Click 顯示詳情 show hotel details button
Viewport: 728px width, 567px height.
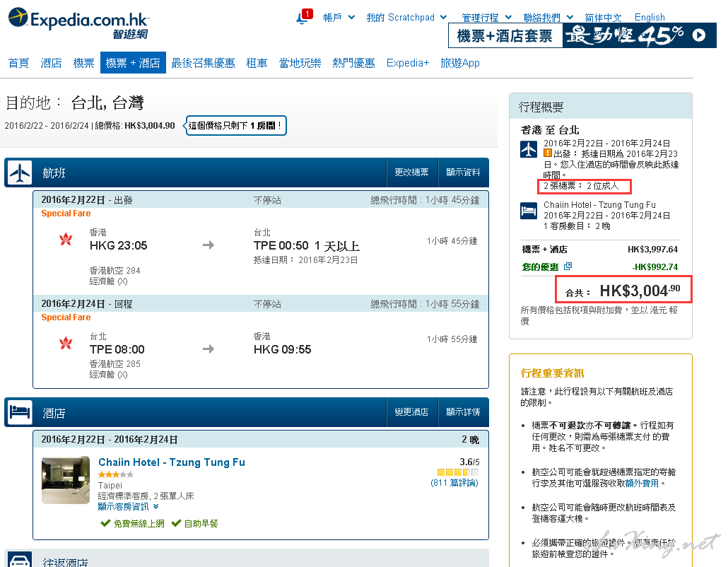tap(463, 412)
